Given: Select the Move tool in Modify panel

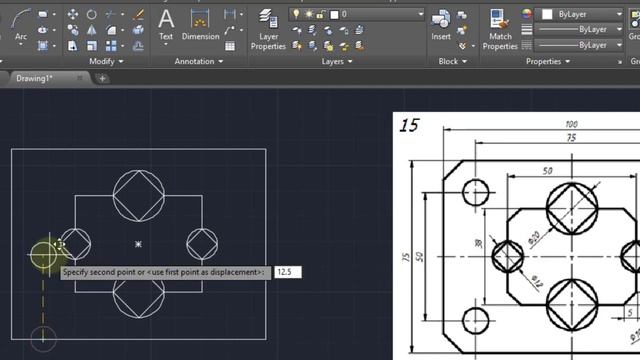Looking at the screenshot, I should [73, 15].
